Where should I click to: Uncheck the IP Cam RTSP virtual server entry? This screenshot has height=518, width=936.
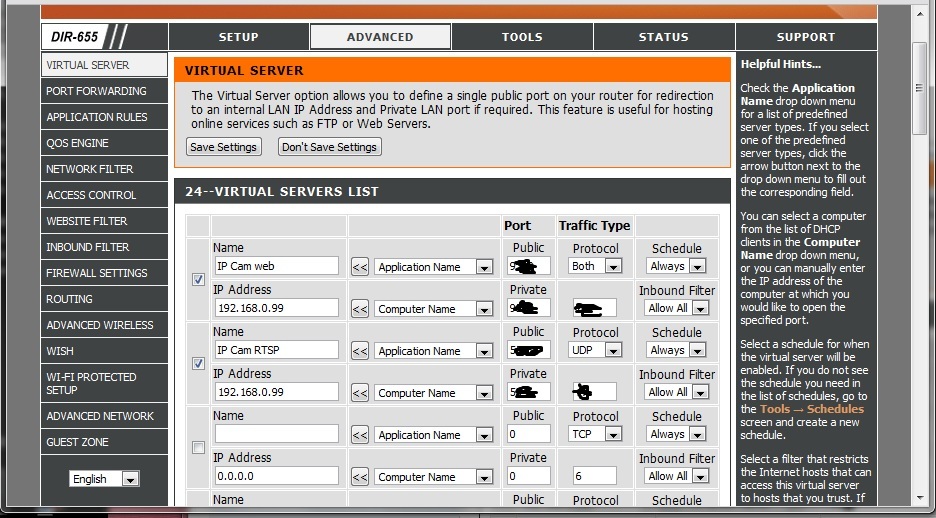(x=198, y=364)
